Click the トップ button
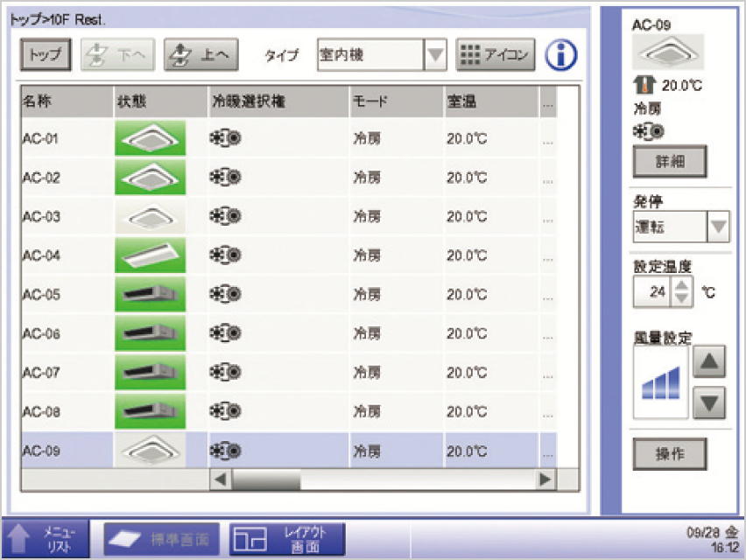The width and height of the screenshot is (746, 560). click(46, 54)
